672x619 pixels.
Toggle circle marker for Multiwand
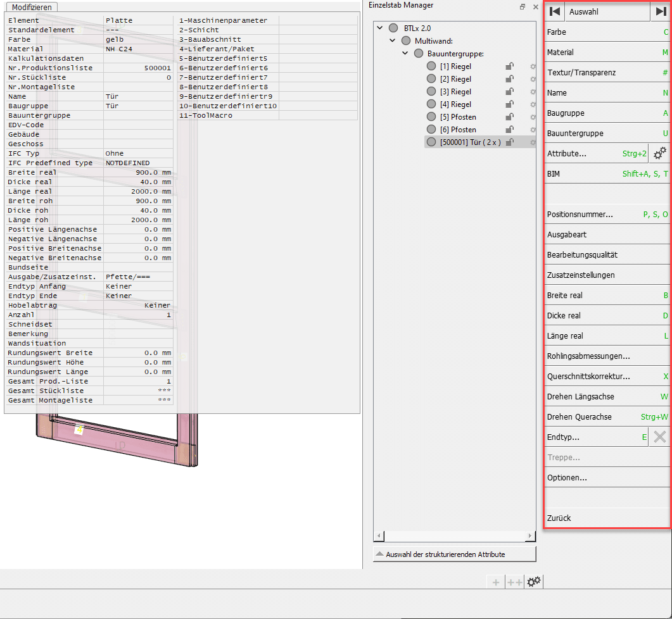click(406, 41)
